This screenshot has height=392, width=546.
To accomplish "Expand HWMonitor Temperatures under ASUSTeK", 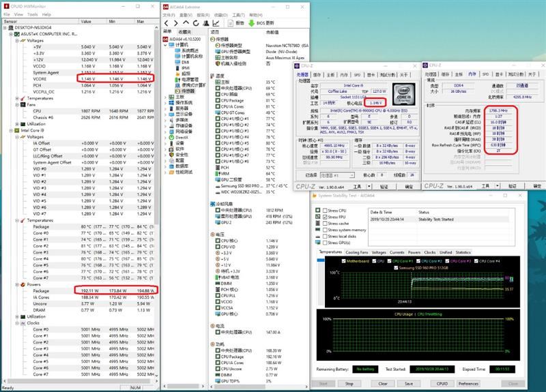I will tap(17, 98).
